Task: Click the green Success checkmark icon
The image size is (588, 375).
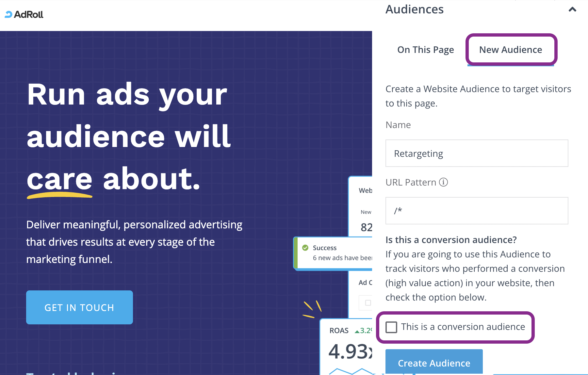Action: coord(305,248)
